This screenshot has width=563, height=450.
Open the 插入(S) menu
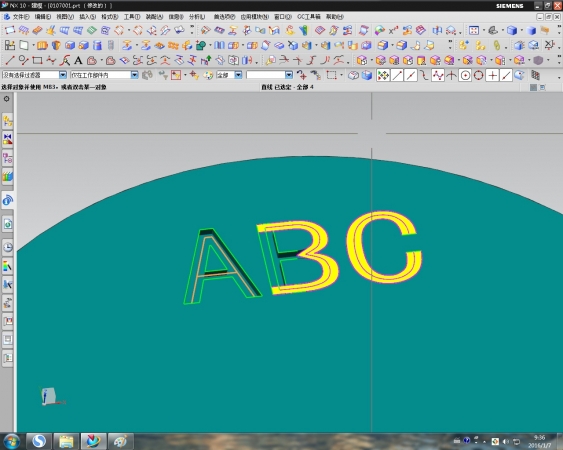pos(87,17)
